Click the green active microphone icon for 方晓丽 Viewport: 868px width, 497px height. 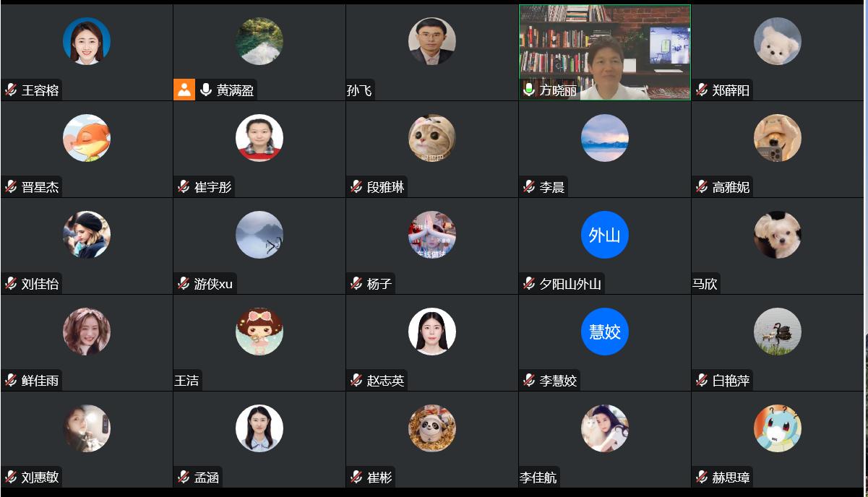(529, 90)
